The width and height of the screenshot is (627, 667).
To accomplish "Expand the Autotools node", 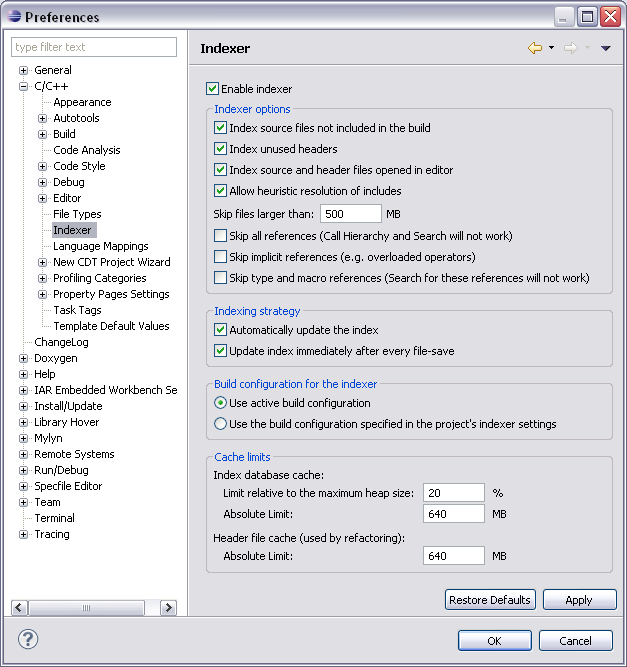I will pyautogui.click(x=42, y=118).
